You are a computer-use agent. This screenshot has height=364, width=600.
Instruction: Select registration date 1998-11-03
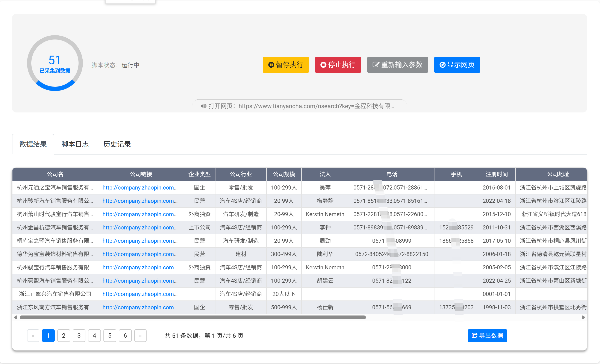[x=497, y=307]
